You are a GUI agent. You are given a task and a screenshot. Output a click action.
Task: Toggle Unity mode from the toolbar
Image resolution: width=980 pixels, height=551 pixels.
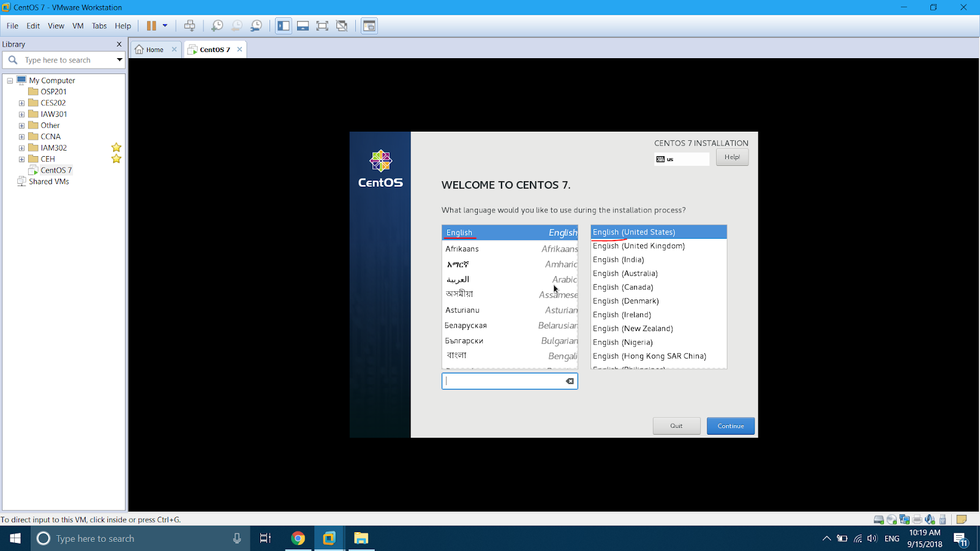point(342,26)
